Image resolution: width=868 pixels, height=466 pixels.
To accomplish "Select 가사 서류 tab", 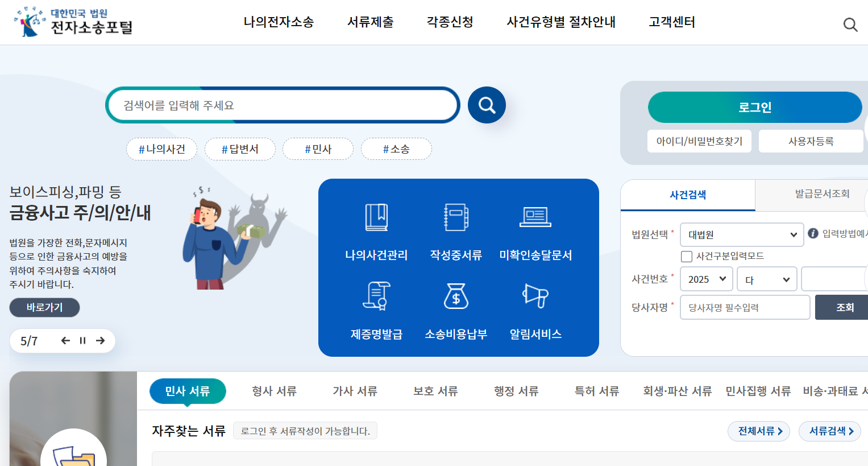I will 355,391.
